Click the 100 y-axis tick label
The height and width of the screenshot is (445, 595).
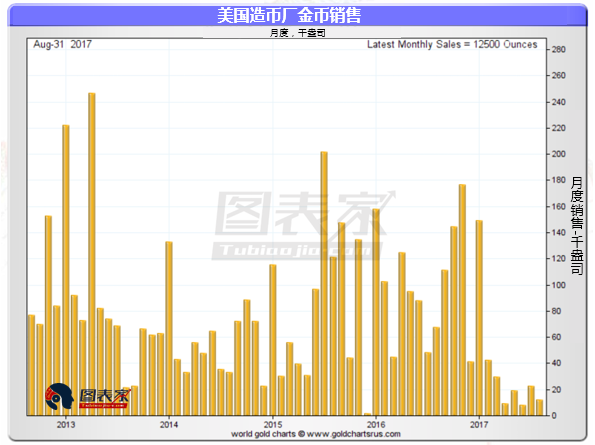pos(559,285)
